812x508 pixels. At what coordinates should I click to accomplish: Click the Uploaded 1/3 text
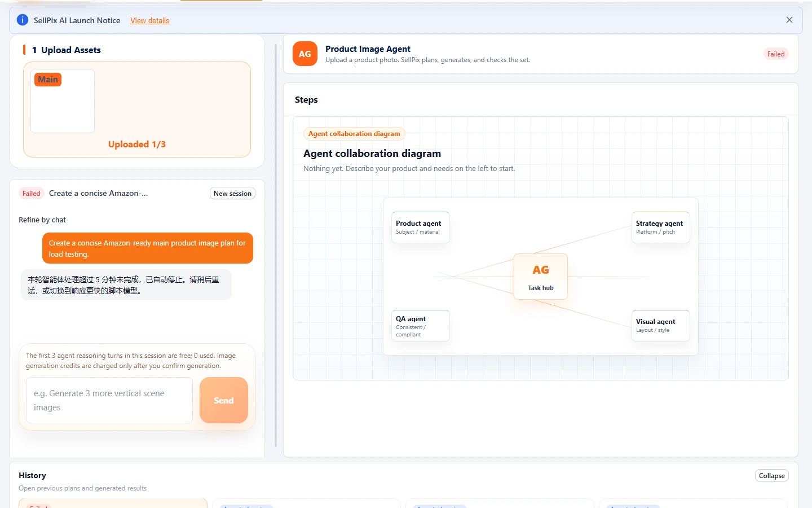137,144
